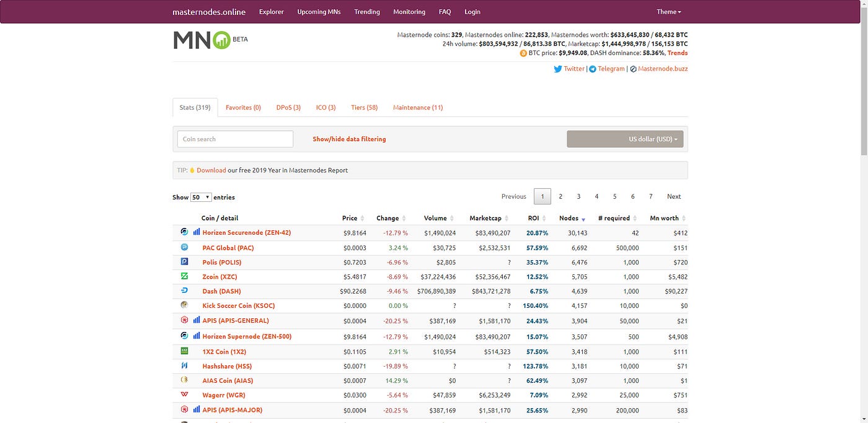
Task: Open the Show entries count select
Action: point(201,197)
